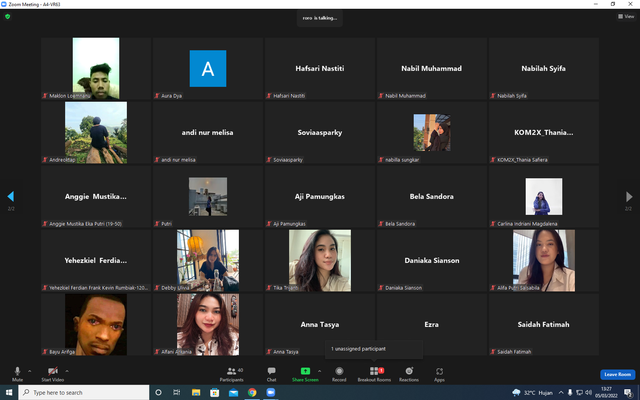Open network settings tray icon
This screenshot has width=640, height=400.
[x=579, y=393]
